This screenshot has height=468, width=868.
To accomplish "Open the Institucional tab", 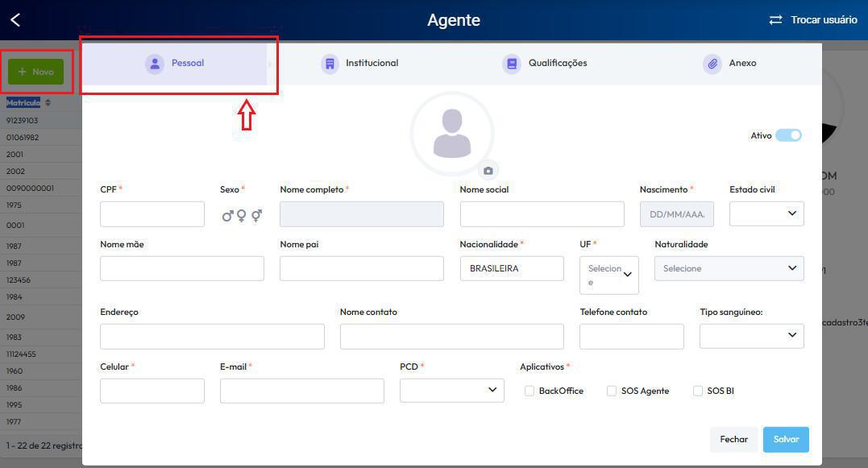I will [359, 64].
